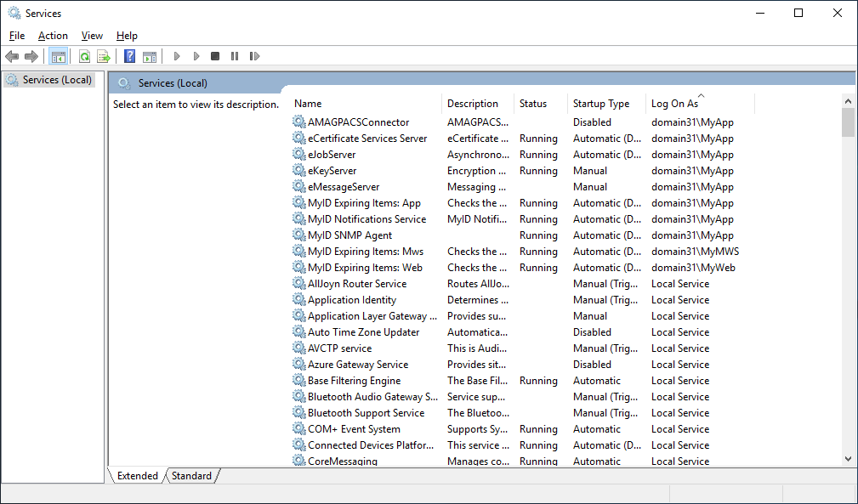Click the gear icon next to Bluetooth Support Service
Image resolution: width=858 pixels, height=504 pixels.
pos(298,413)
